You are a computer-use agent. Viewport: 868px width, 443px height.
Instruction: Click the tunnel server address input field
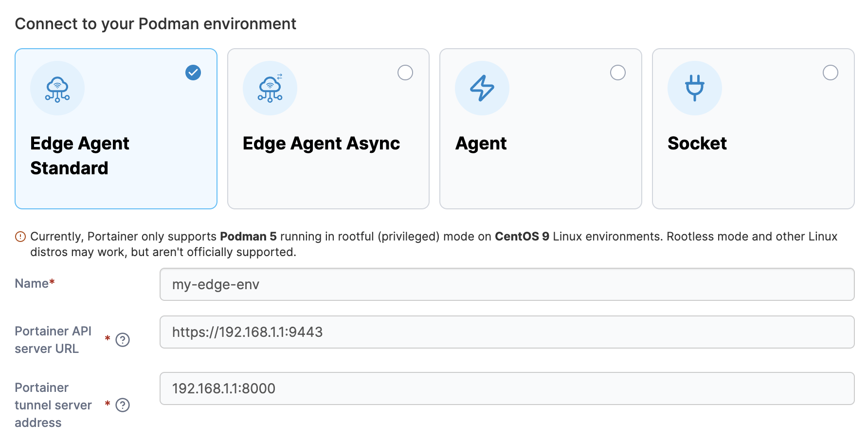pyautogui.click(x=506, y=388)
